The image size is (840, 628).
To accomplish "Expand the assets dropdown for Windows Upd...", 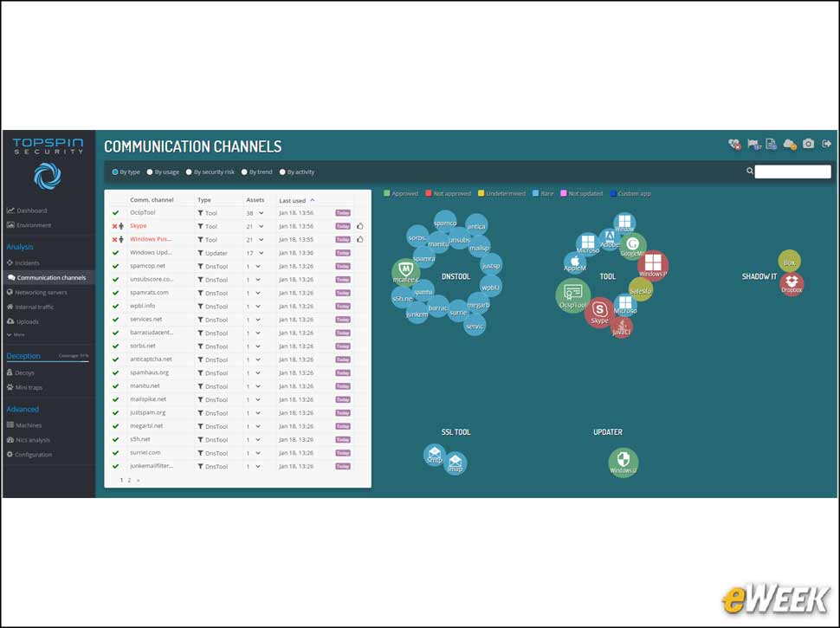I will point(261,253).
